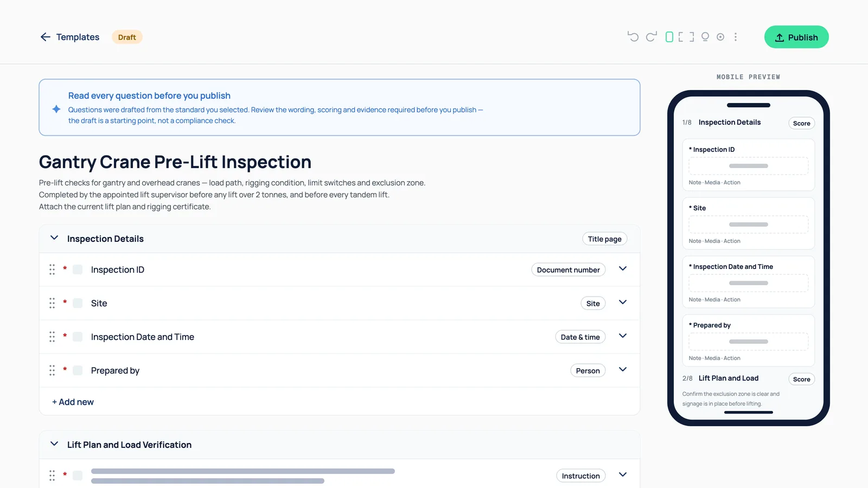This screenshot has height=488, width=868.
Task: Expand options for the Instruction row
Action: tap(623, 475)
